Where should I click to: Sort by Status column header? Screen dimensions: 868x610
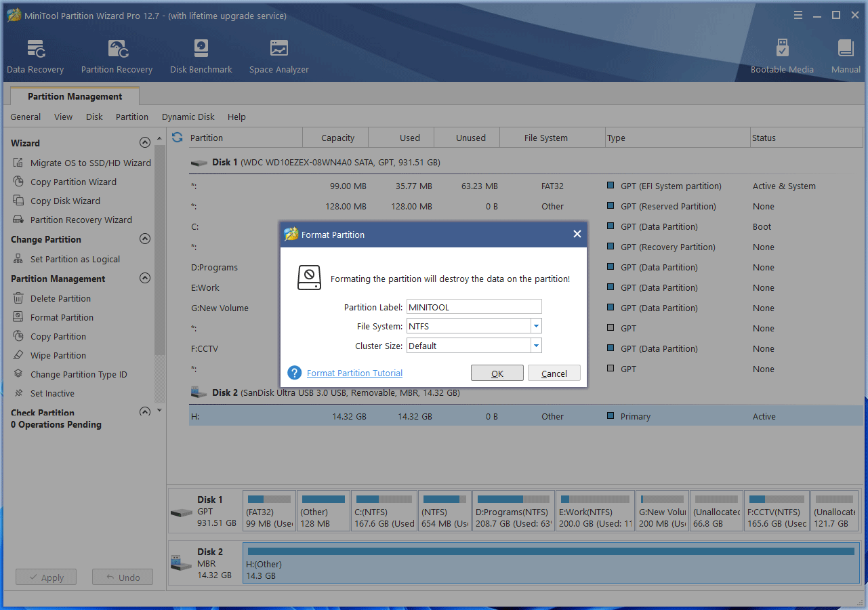tap(806, 138)
